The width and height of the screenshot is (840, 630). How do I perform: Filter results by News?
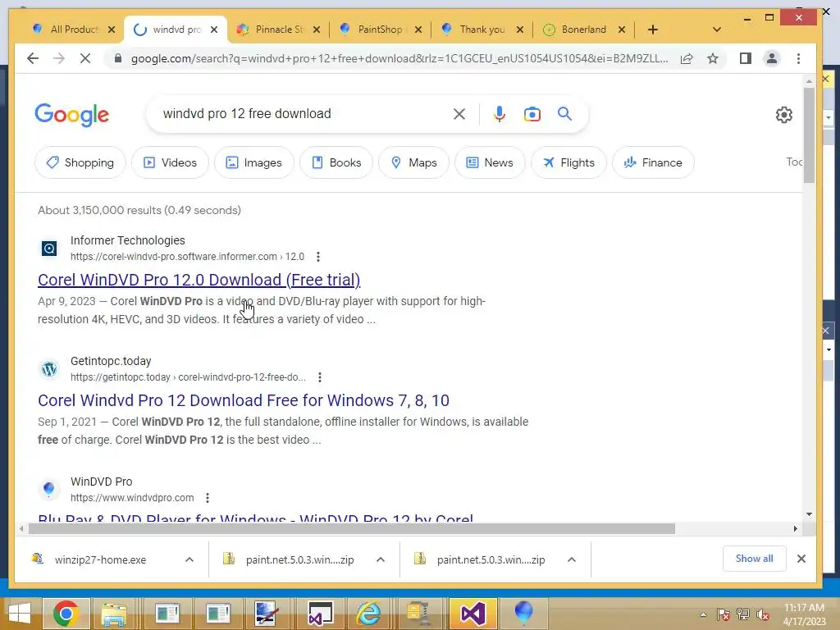tap(490, 162)
